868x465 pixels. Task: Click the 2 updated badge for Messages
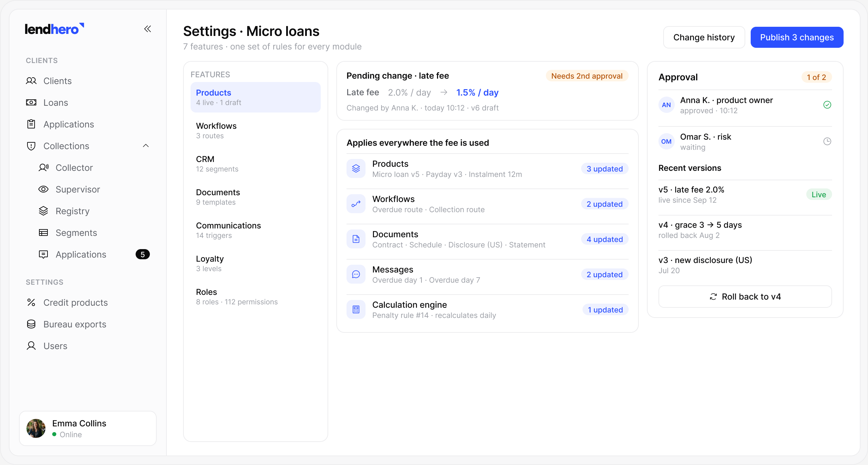605,275
